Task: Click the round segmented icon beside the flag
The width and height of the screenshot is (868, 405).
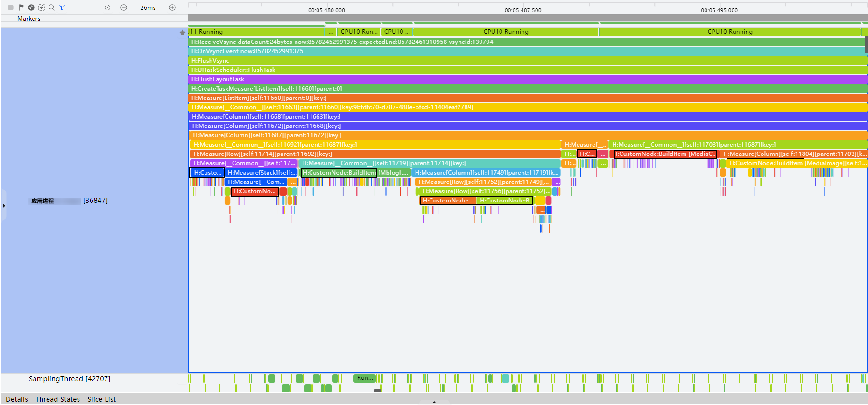Action: [31, 7]
